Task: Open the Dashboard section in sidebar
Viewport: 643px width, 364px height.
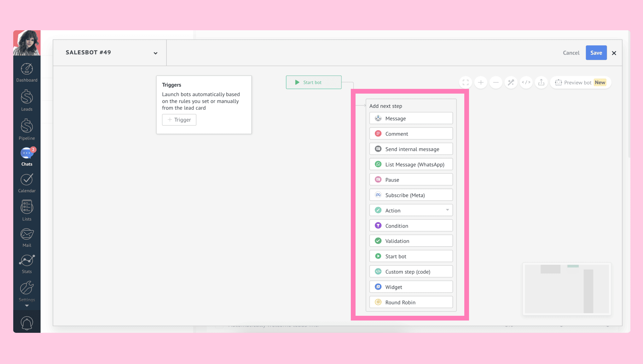Action: tap(27, 73)
